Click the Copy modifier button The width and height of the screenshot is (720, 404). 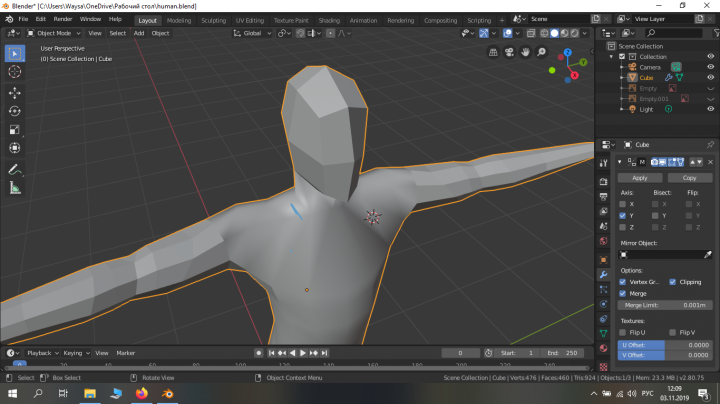(689, 178)
